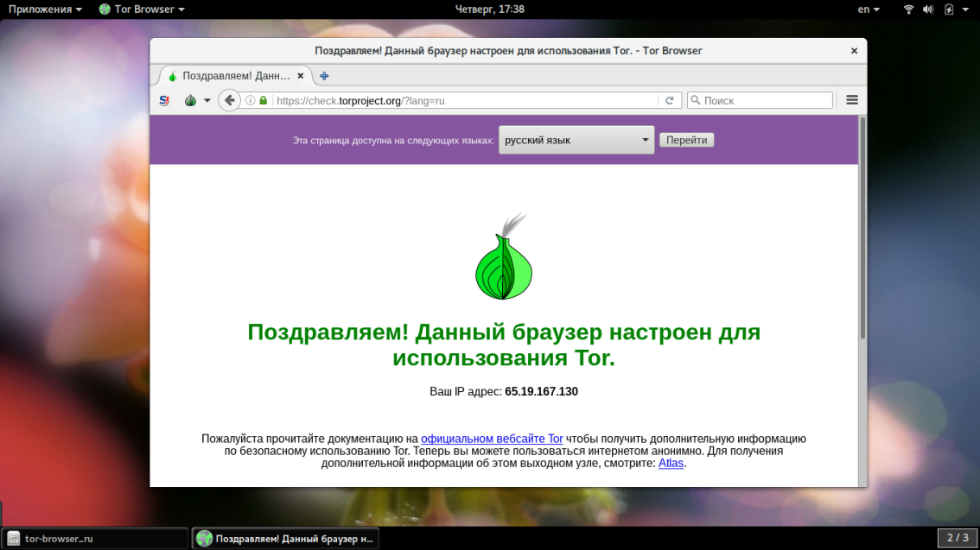Close the Tor Browser window

tap(854, 51)
